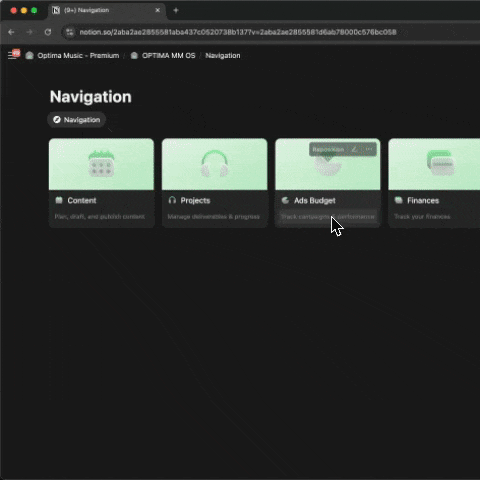Click the Ads Budget card title
The height and width of the screenshot is (480, 480).
click(315, 200)
